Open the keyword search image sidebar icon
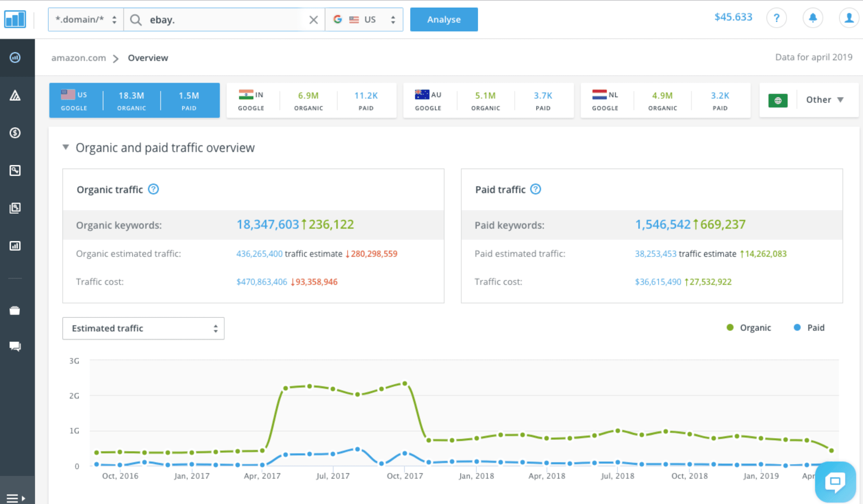 click(15, 171)
